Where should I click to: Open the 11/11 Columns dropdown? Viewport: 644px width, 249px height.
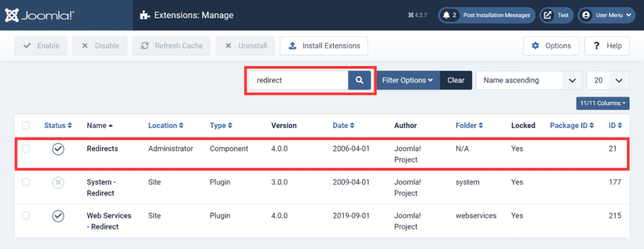point(602,103)
